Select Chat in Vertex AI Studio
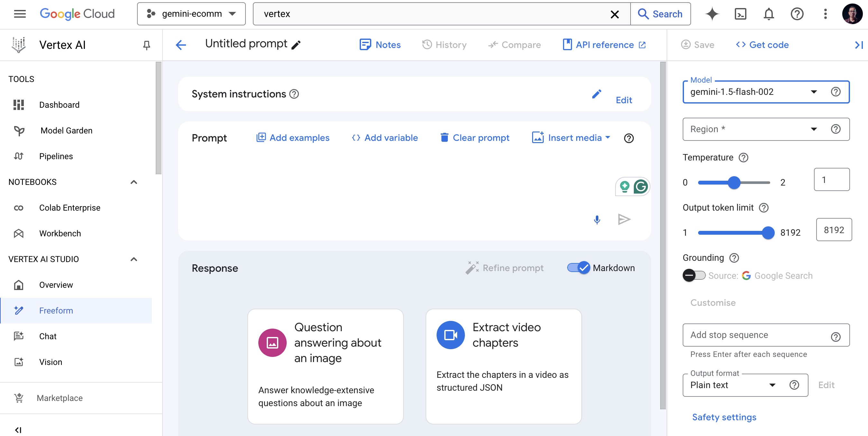The height and width of the screenshot is (436, 868). coord(48,336)
